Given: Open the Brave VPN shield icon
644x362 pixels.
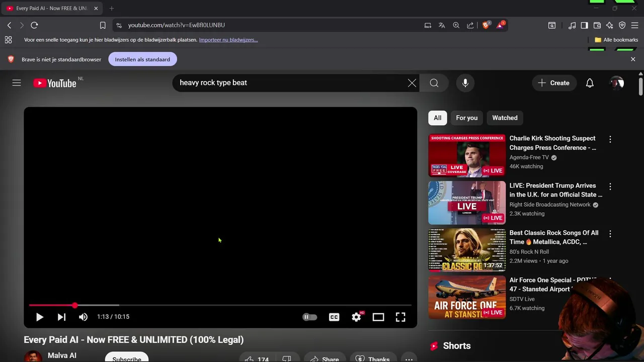Looking at the screenshot, I should pos(622,25).
